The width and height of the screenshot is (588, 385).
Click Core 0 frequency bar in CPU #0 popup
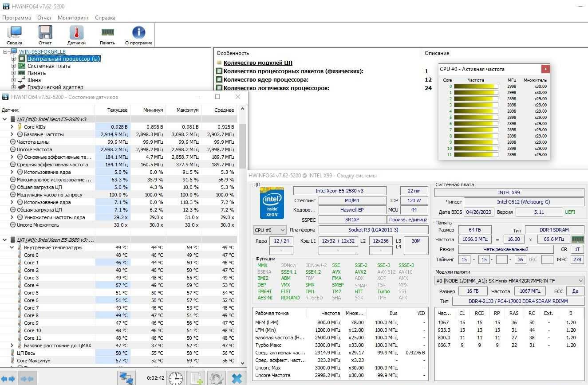click(x=476, y=86)
